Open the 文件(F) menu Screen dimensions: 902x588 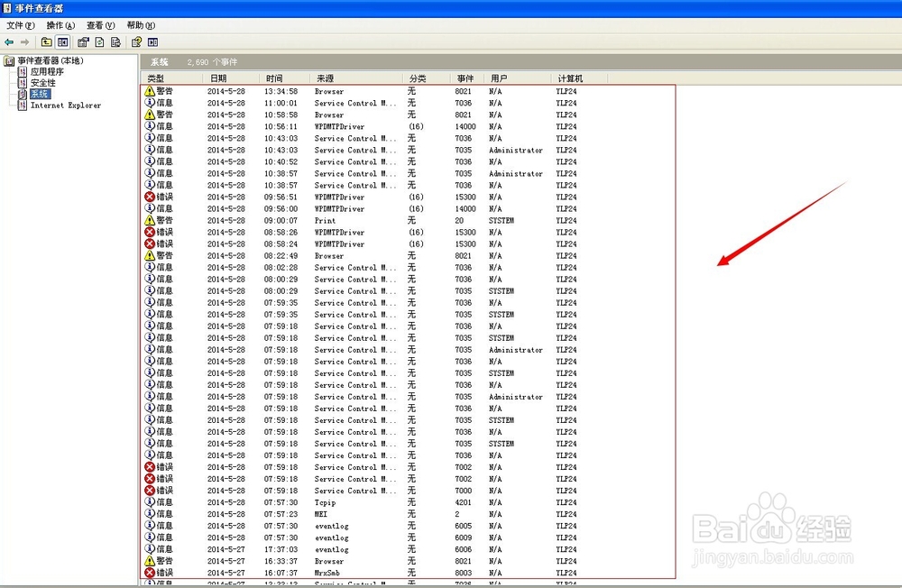tap(21, 25)
